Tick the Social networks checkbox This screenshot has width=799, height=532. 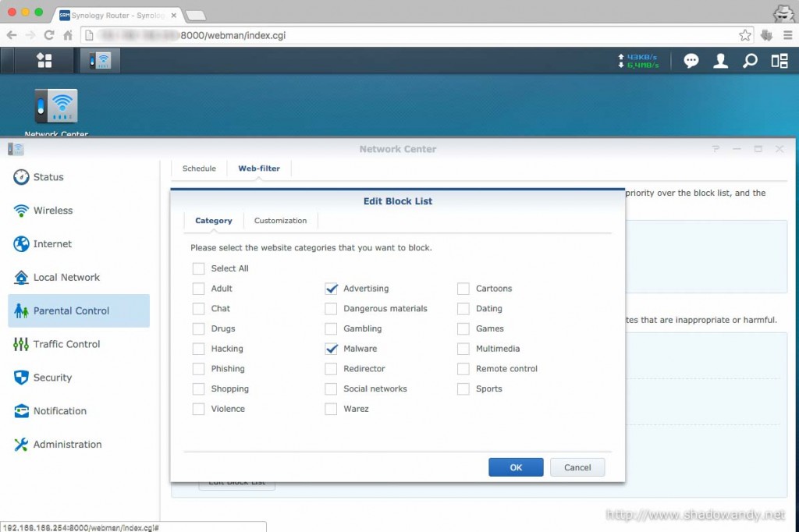coord(332,389)
